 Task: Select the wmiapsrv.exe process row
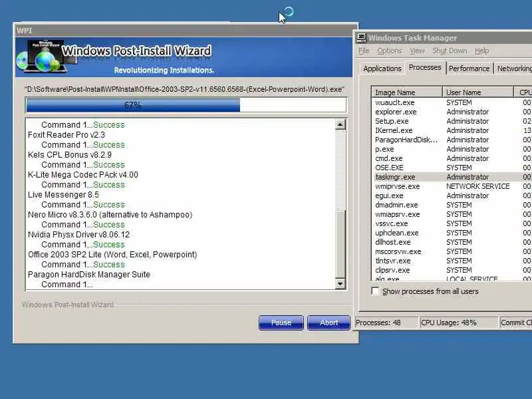(452, 214)
